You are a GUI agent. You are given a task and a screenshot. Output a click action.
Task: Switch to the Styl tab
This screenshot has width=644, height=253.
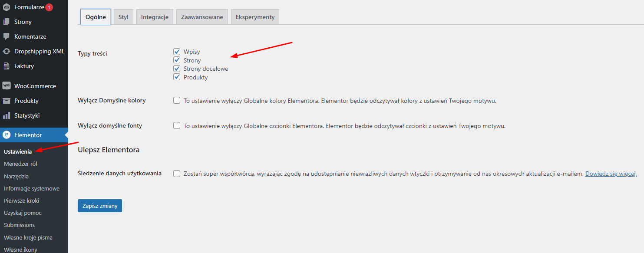[x=123, y=17]
